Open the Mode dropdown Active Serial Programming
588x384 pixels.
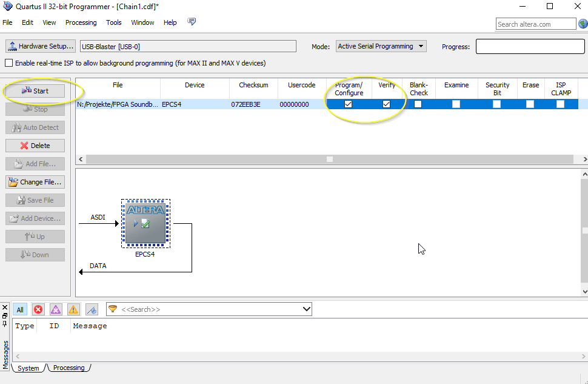pos(381,46)
